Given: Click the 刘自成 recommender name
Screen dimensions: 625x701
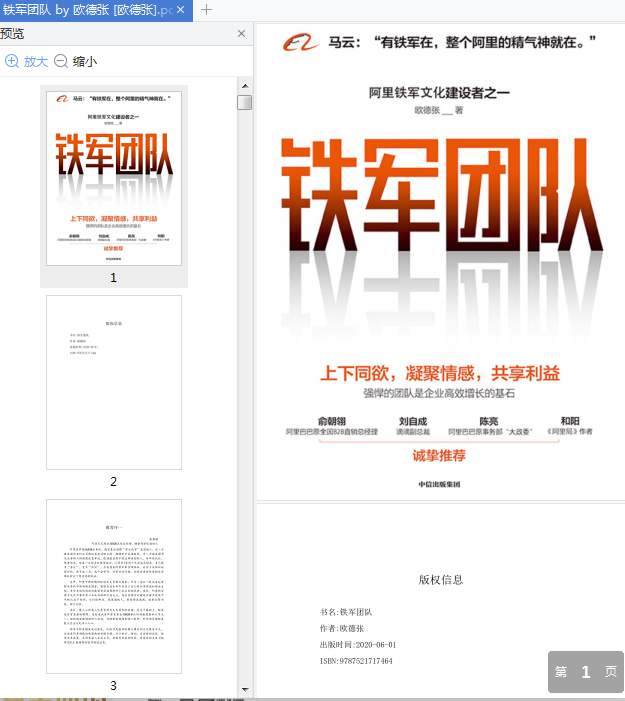Looking at the screenshot, I should pos(413,421).
